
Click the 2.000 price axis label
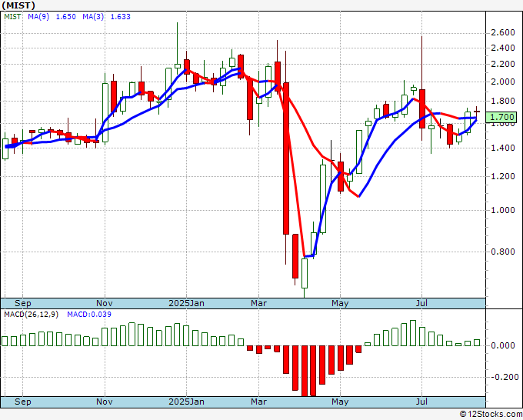503,82
